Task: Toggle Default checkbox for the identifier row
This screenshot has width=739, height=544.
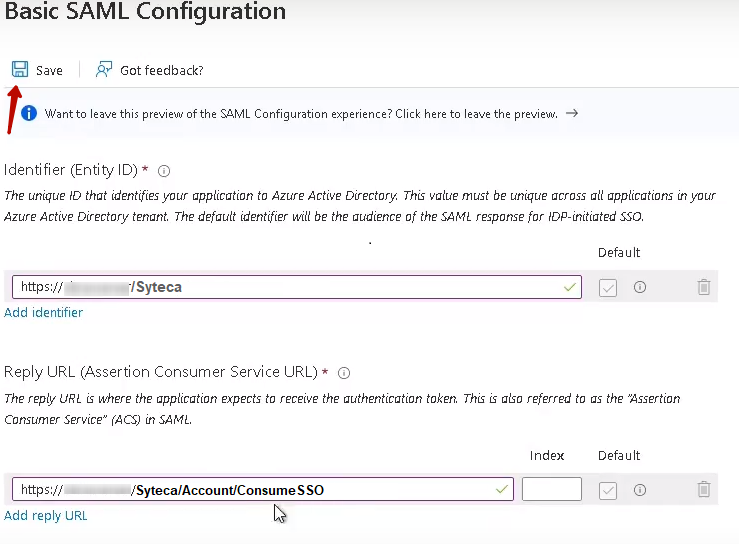Action: tap(608, 288)
